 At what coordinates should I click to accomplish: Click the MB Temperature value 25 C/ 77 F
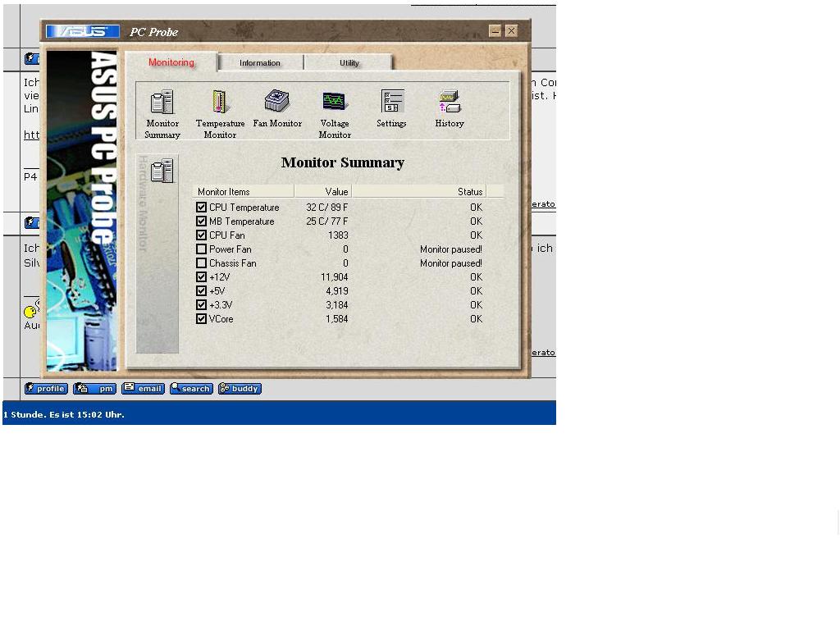326,221
